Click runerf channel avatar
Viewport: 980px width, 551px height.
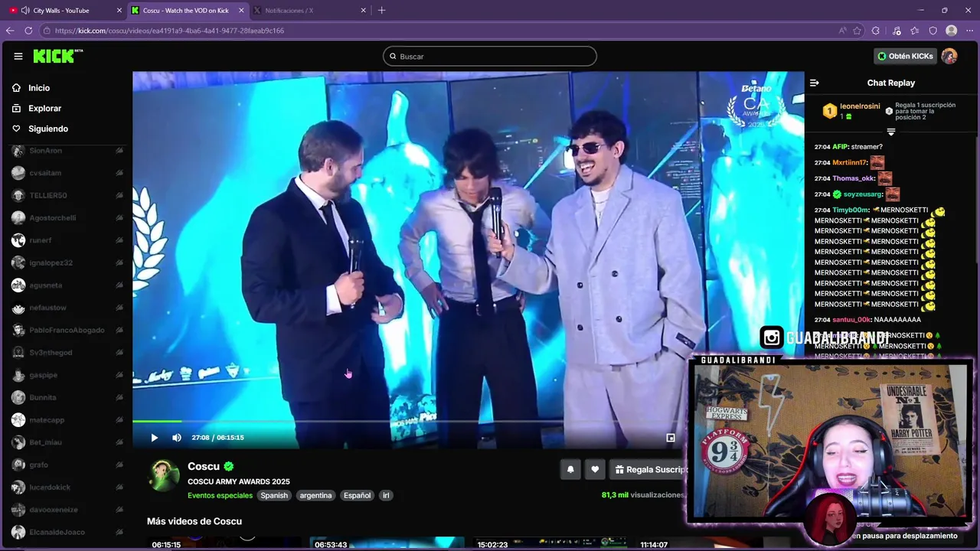[18, 240]
